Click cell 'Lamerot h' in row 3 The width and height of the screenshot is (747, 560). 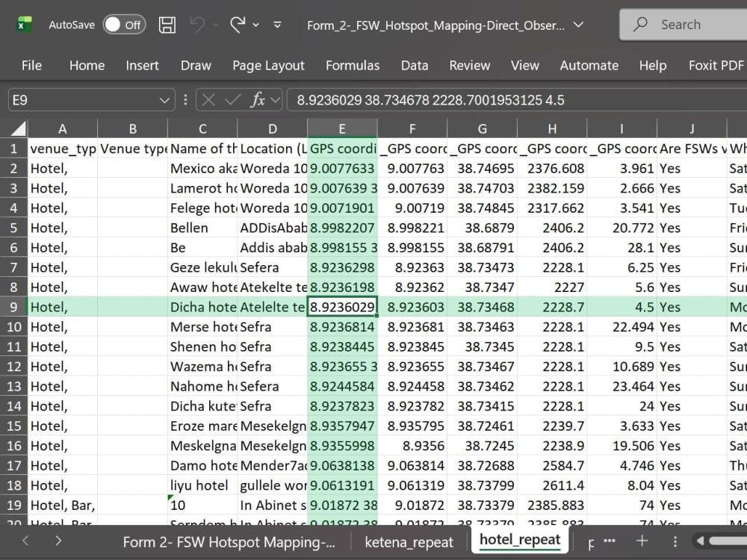point(202,189)
